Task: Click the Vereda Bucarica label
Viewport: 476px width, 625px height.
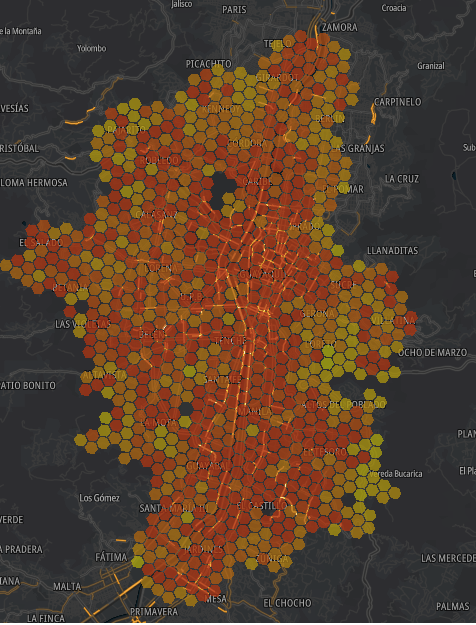Action: click(395, 474)
